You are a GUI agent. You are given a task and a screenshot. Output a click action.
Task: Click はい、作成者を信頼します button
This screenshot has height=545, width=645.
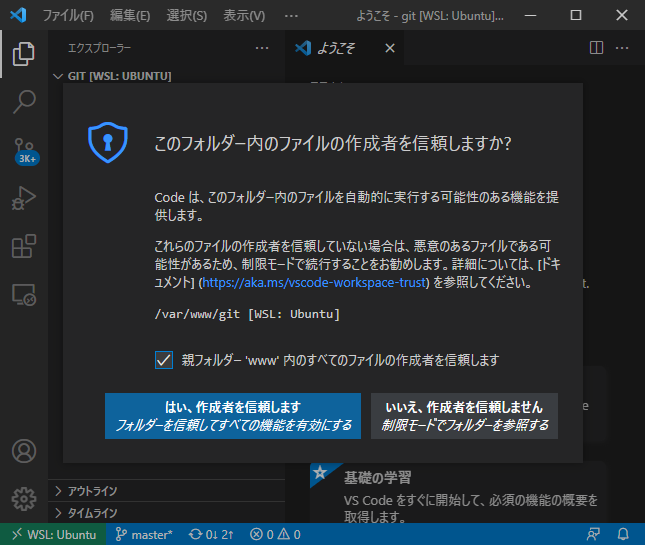click(x=233, y=416)
